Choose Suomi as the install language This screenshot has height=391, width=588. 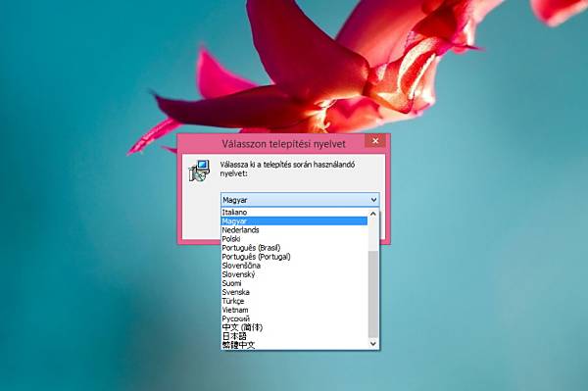[294, 283]
